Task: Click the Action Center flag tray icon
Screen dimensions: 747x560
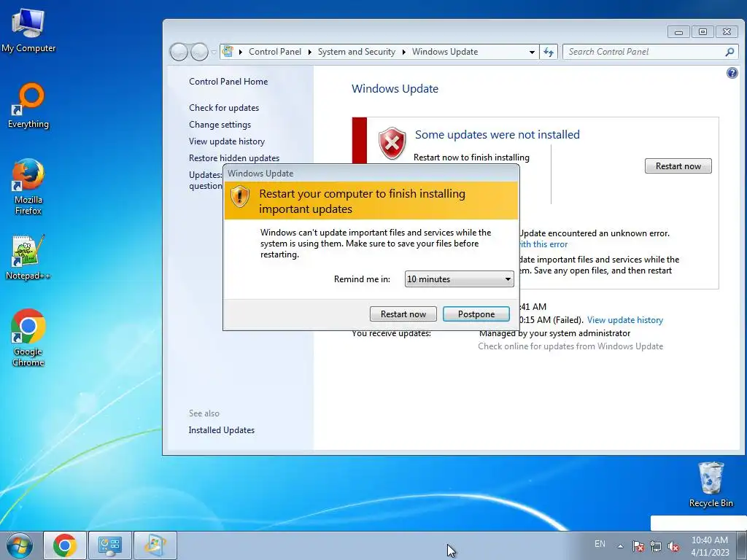Action: point(638,545)
